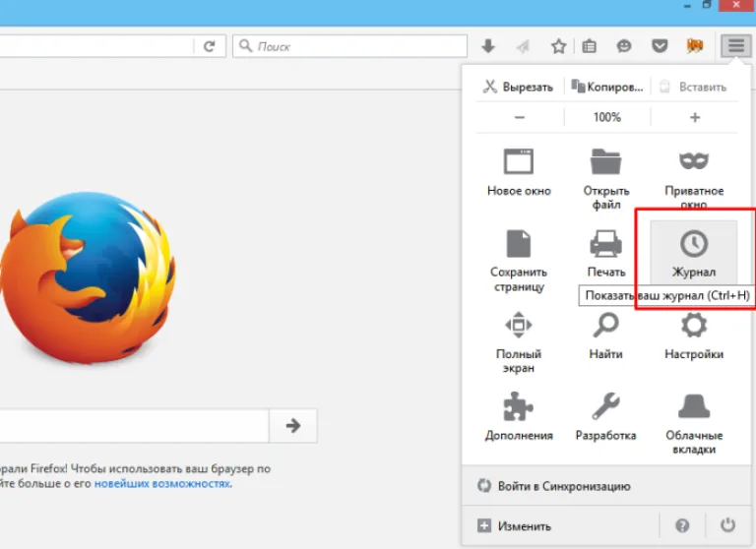Open the Firefox hamburger menu button
This screenshot has width=756, height=549.
[735, 46]
